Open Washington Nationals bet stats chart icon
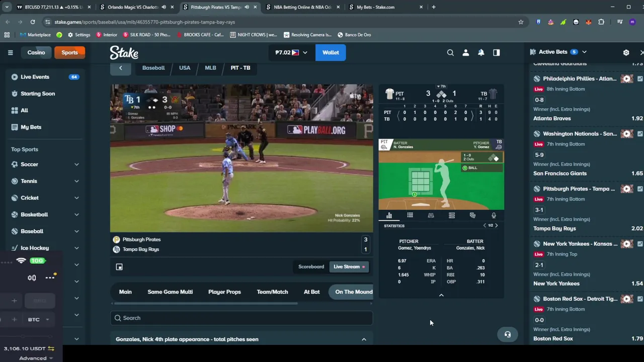 click(x=640, y=134)
